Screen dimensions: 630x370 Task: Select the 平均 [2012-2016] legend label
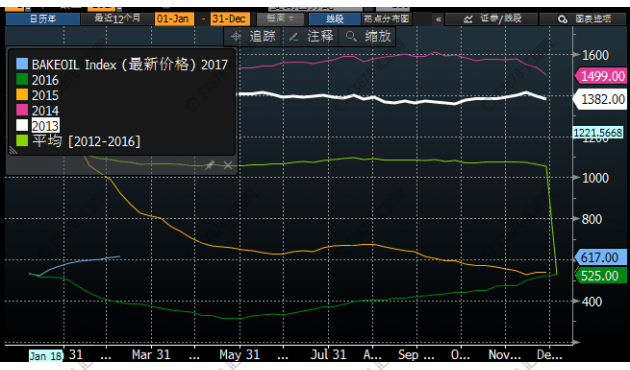(x=86, y=141)
